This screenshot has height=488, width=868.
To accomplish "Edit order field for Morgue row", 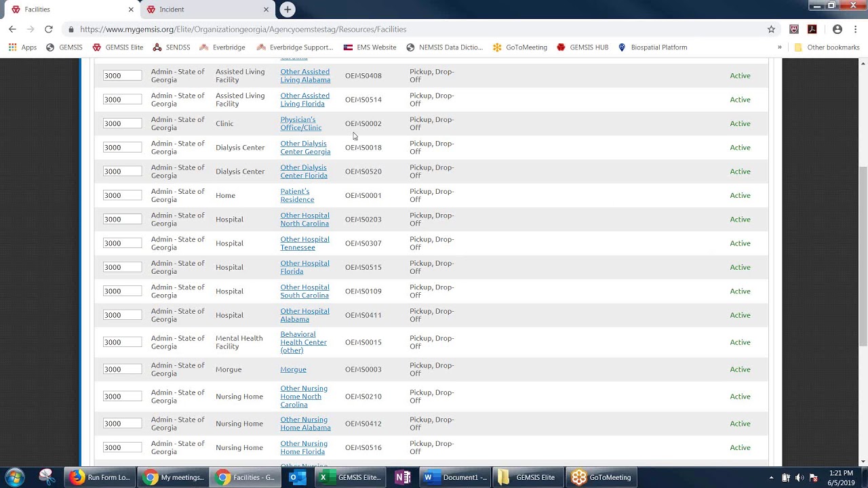I will click(122, 369).
